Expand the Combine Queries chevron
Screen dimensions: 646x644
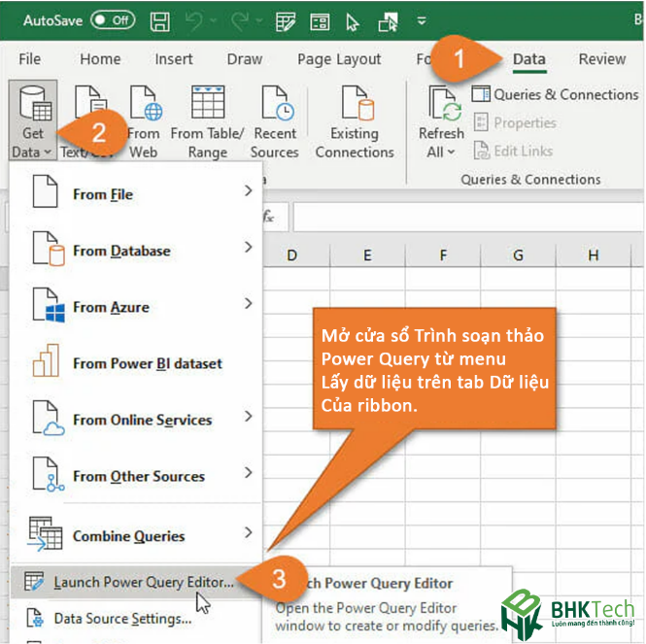coord(248,532)
